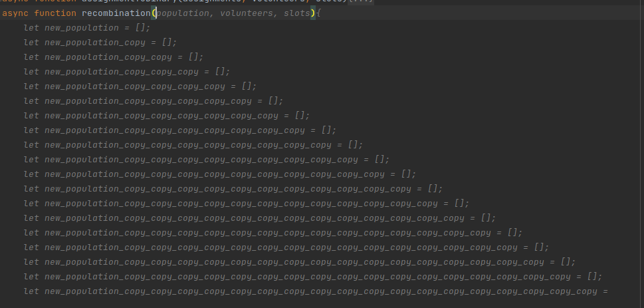Place cursor on the recombination function name
Viewport: 644px width, 308px height.
tap(116, 13)
